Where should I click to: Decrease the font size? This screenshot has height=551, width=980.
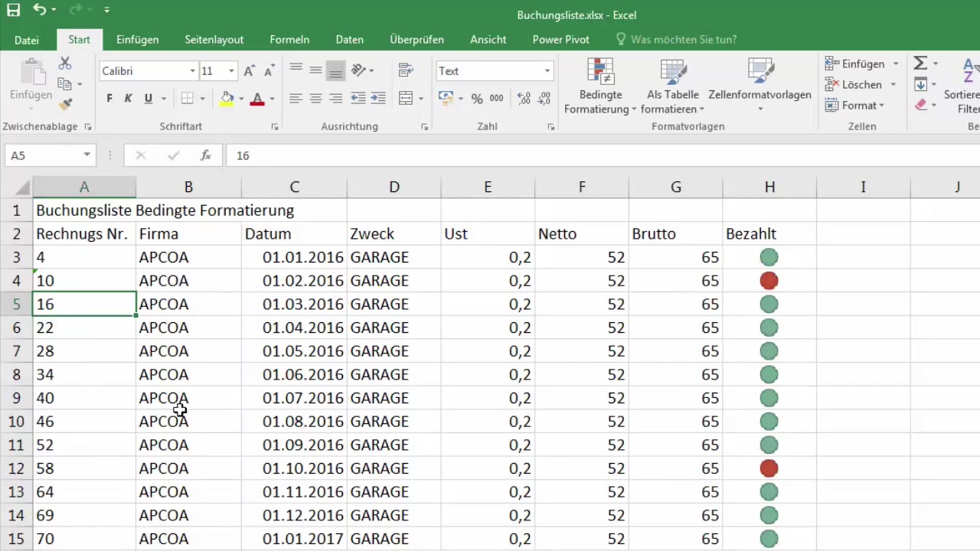click(x=269, y=71)
